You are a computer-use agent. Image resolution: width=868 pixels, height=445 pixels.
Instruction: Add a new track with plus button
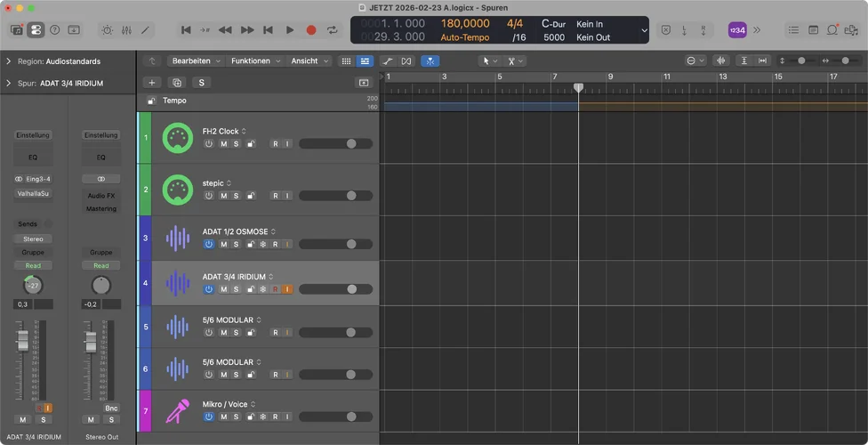(x=151, y=83)
